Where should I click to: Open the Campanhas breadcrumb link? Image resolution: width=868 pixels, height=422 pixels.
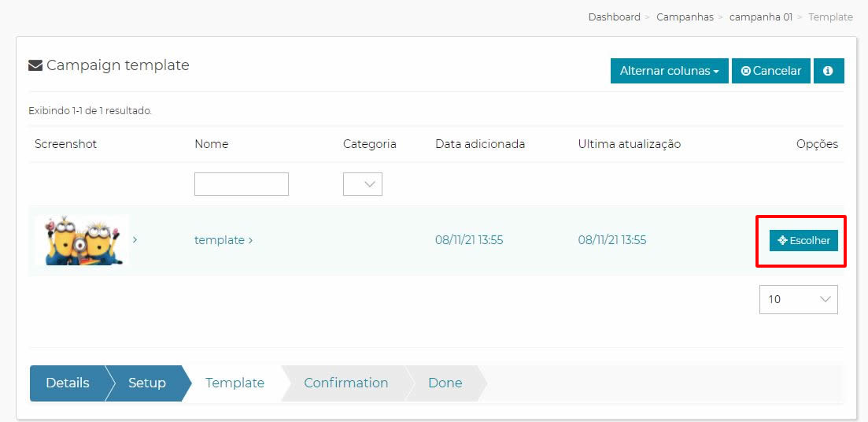click(685, 17)
